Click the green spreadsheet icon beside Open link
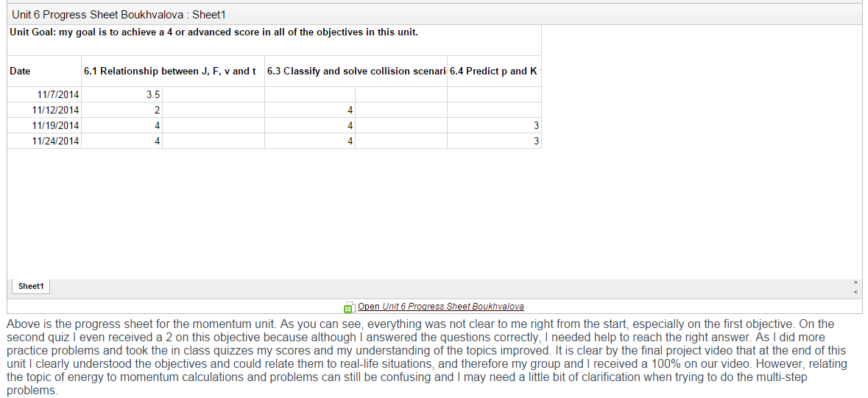Viewport: 868px width, 398px height. (349, 307)
